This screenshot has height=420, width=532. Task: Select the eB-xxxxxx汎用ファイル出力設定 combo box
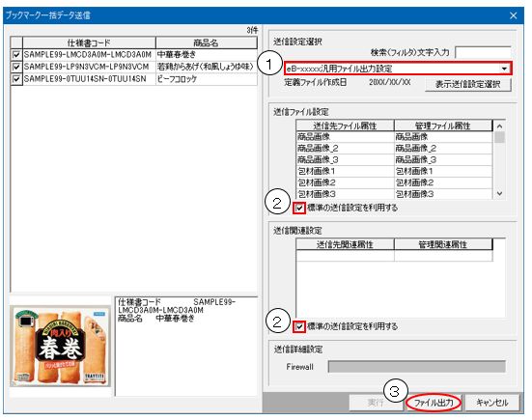pyautogui.click(x=397, y=69)
